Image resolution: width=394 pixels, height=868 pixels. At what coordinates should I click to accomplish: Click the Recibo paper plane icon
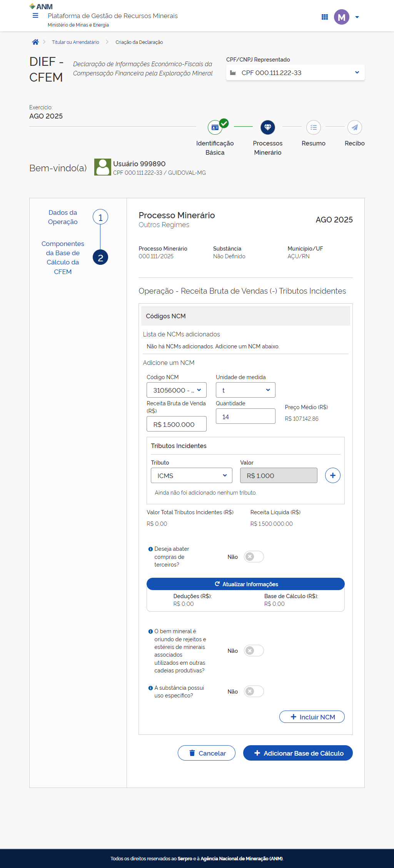point(354,127)
